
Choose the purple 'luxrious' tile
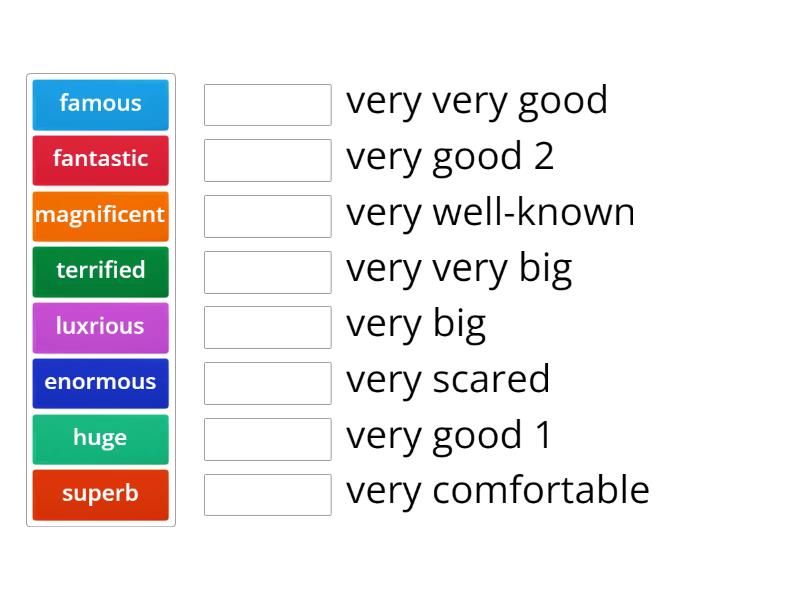pos(100,326)
